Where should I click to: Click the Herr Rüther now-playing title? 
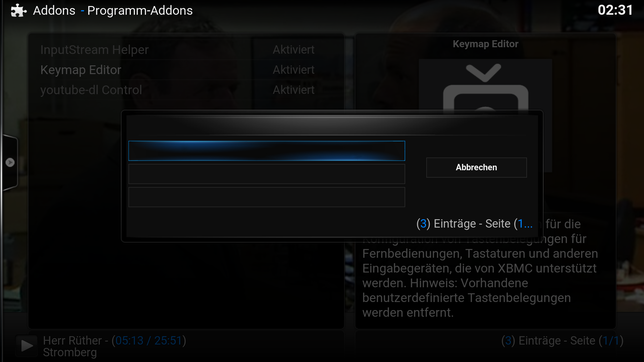tap(72, 341)
